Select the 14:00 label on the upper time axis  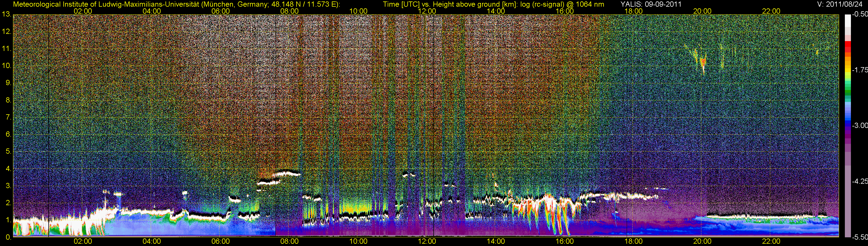point(496,11)
